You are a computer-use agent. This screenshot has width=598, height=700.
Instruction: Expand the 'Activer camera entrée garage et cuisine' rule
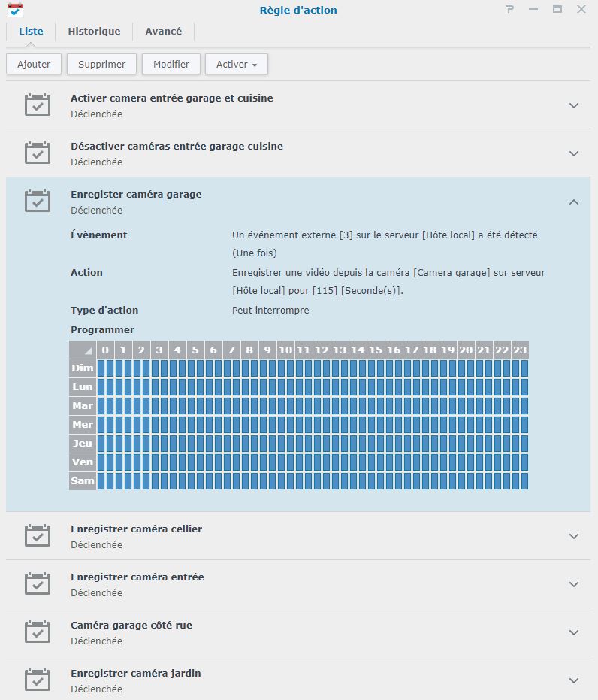tap(574, 105)
